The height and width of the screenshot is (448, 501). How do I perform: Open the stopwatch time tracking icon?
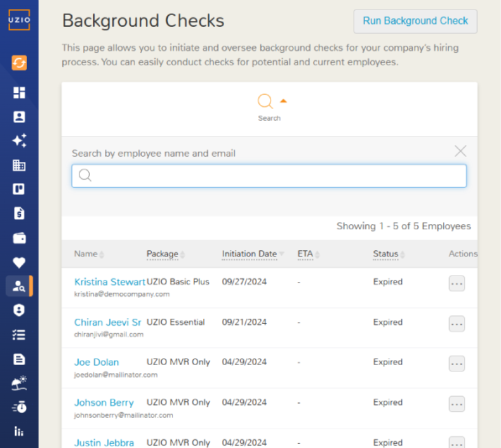[19, 407]
